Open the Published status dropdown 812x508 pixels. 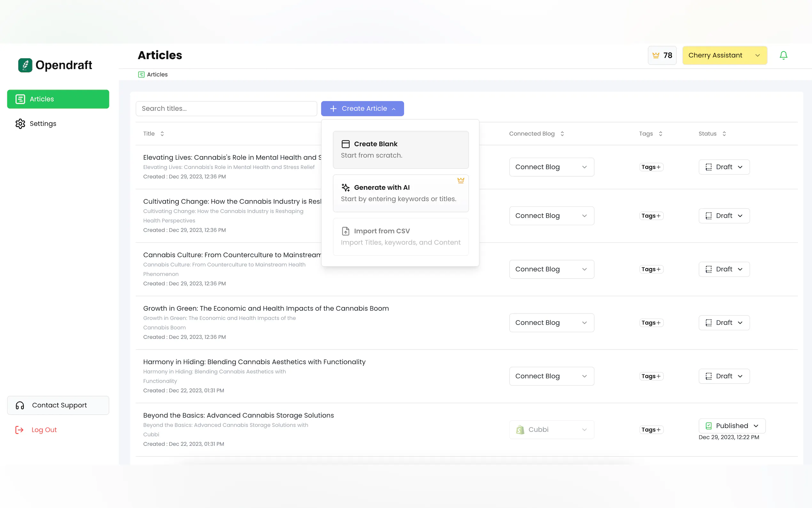[732, 426]
